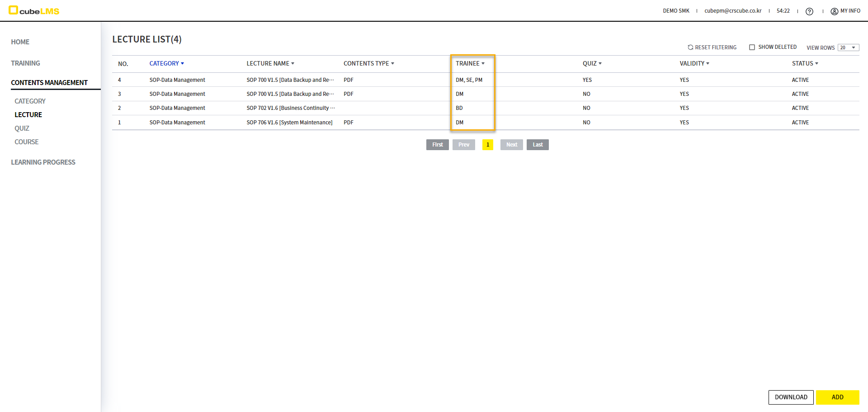Enable the Show Deleted checkbox
Screen dimensions: 868x412
click(x=752, y=47)
